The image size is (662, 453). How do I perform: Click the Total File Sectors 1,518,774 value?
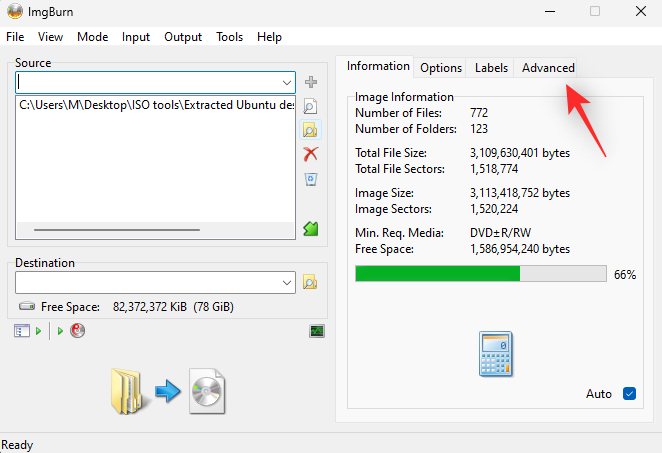[494, 169]
